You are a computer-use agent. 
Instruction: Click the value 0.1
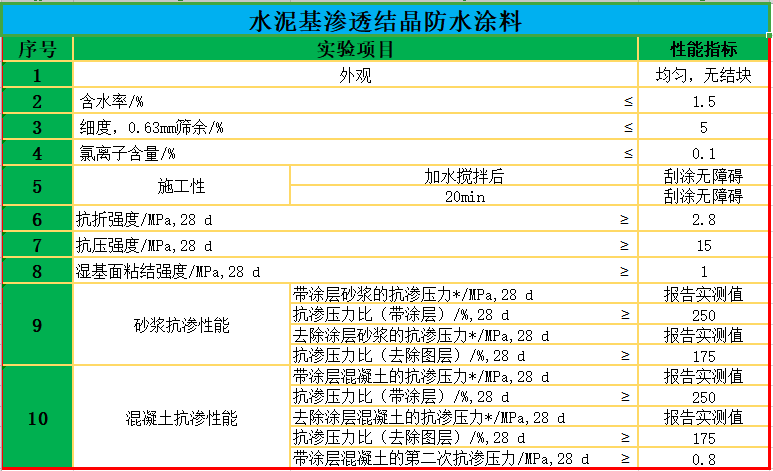(x=703, y=153)
